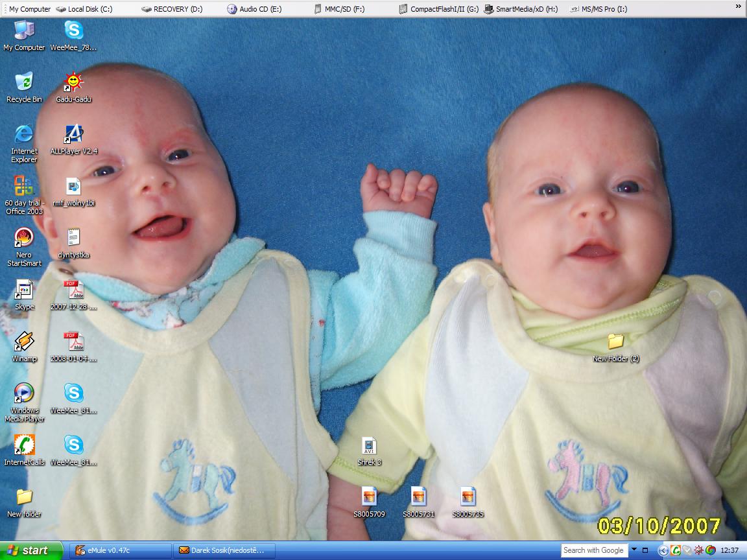Open RECOVERY (D:) drive from toolbar
The image size is (747, 560).
pyautogui.click(x=172, y=9)
